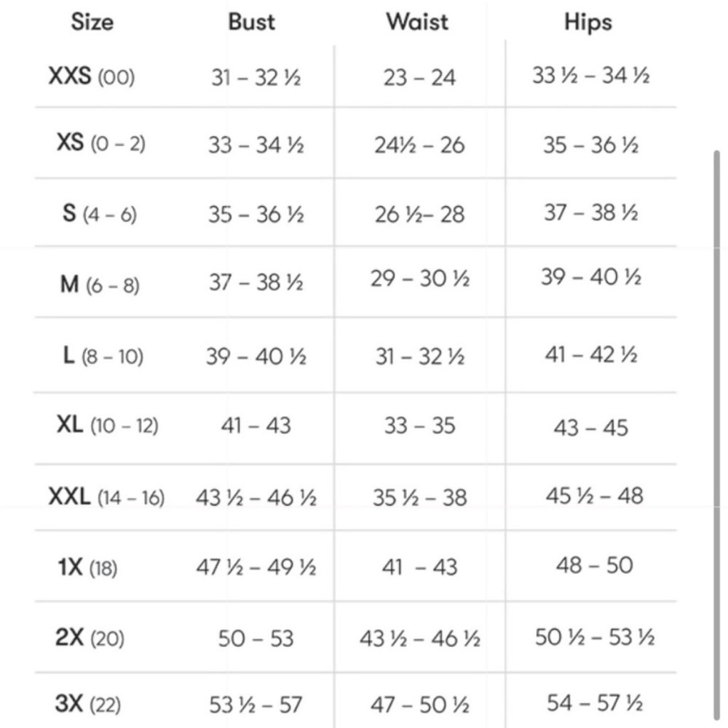Click bust measurement 41 – 43 cell
The image size is (728, 728).
click(256, 425)
